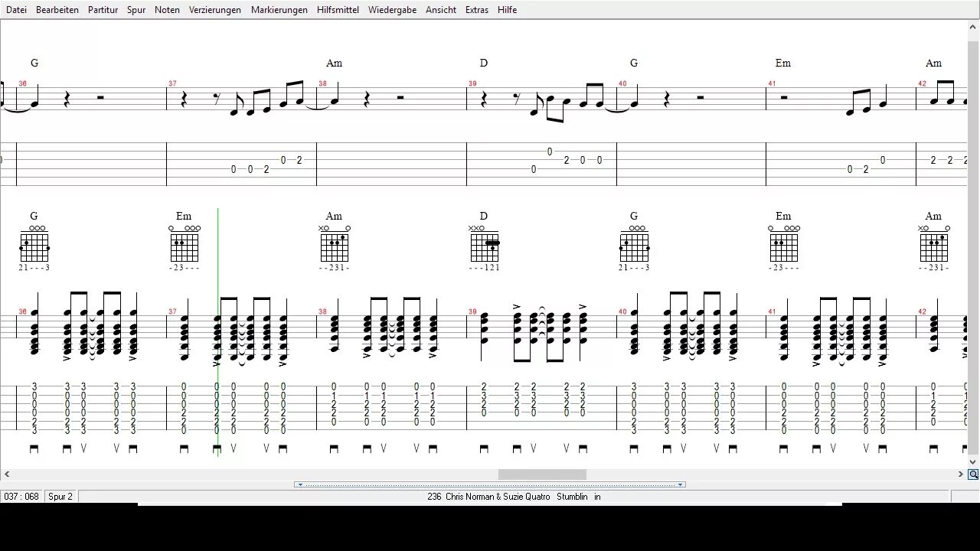Viewport: 980px width, 551px height.
Task: Click the horizontal scrollbar left arrow
Action: (x=6, y=474)
